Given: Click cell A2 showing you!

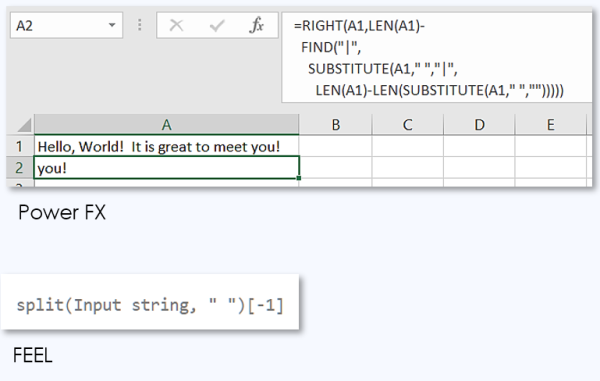Looking at the screenshot, I should pos(166,168).
